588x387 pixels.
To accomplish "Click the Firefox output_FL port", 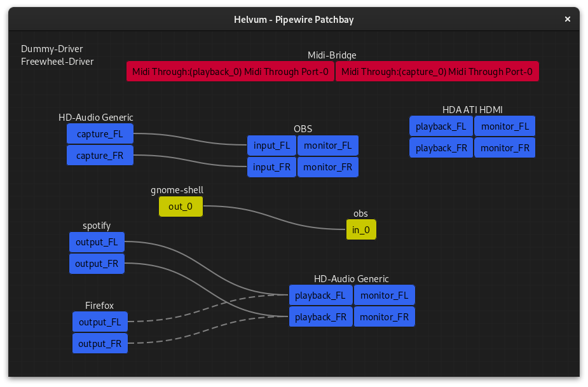I will pos(100,322).
